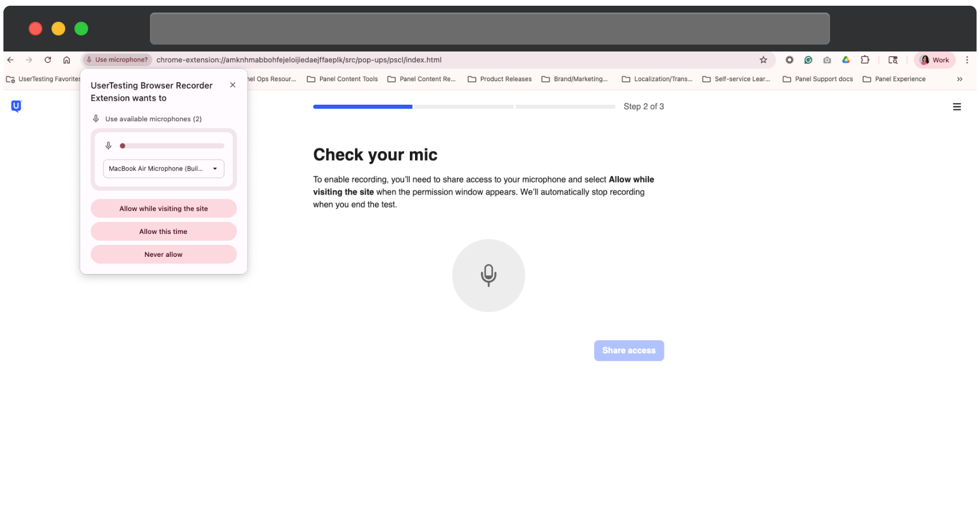Choose Never allow
Viewport: 980px width, 532px height.
coord(164,255)
